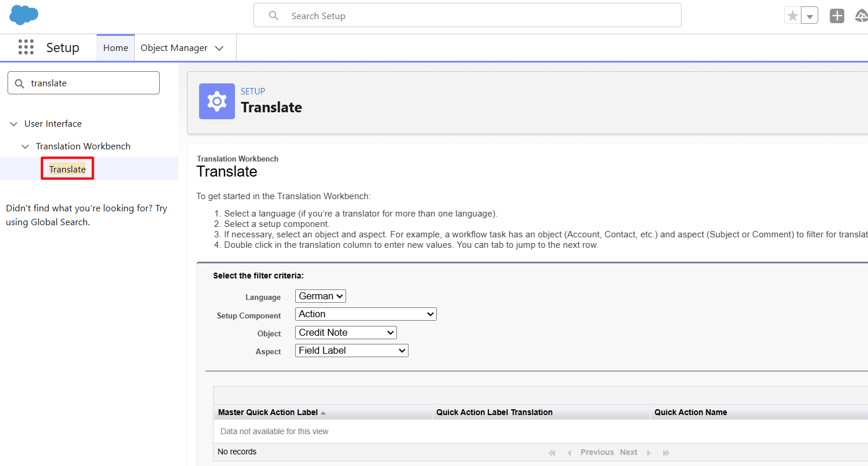The image size is (868, 466).
Task: Click the previous page arrow icon
Action: [569, 453]
